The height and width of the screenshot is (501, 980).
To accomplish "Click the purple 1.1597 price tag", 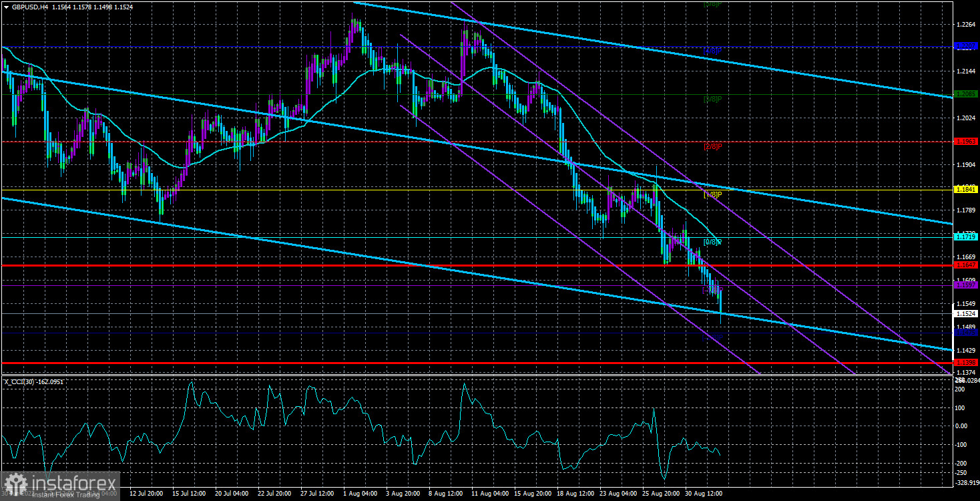I will [967, 285].
